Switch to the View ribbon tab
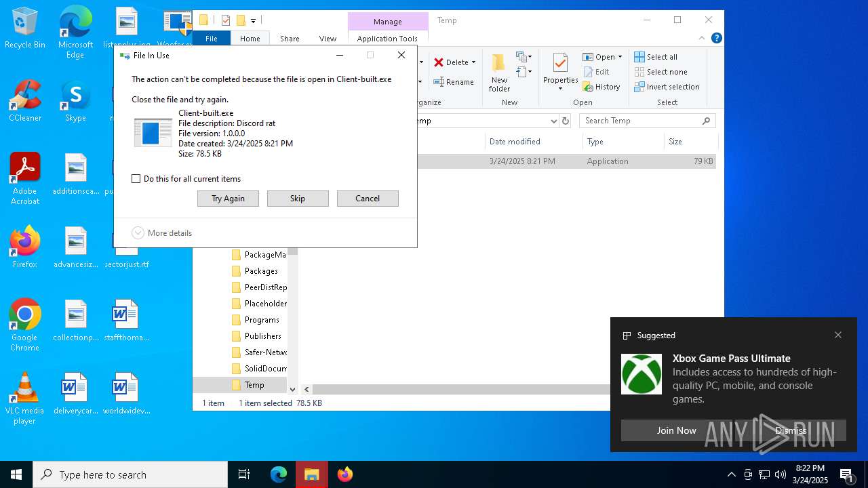This screenshot has height=488, width=868. pos(328,39)
